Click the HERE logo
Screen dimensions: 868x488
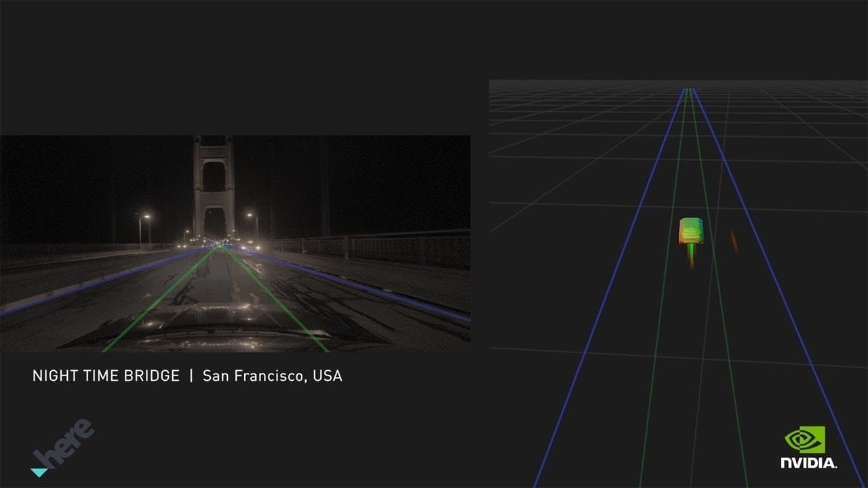tap(62, 448)
